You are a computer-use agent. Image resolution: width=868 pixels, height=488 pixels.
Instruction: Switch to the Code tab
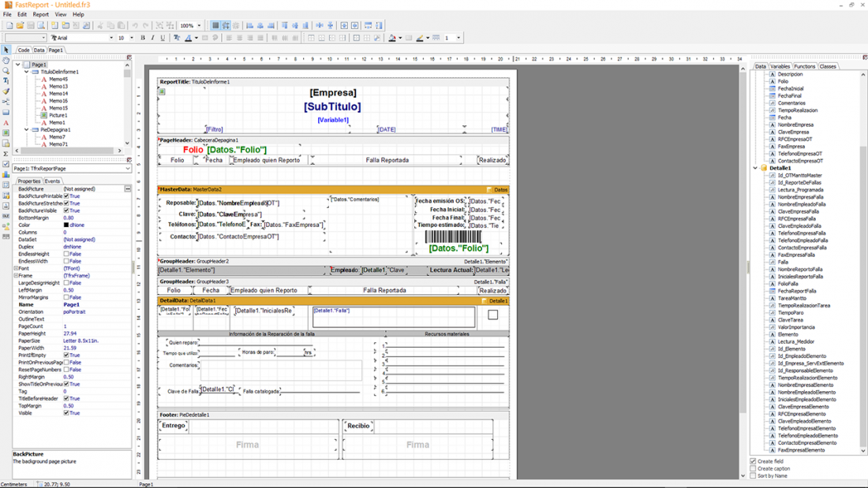24,50
